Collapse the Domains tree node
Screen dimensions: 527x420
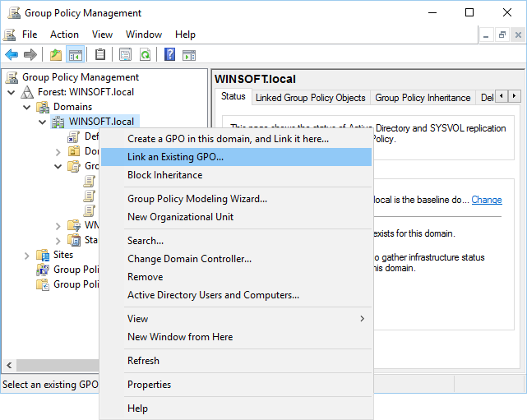click(27, 107)
